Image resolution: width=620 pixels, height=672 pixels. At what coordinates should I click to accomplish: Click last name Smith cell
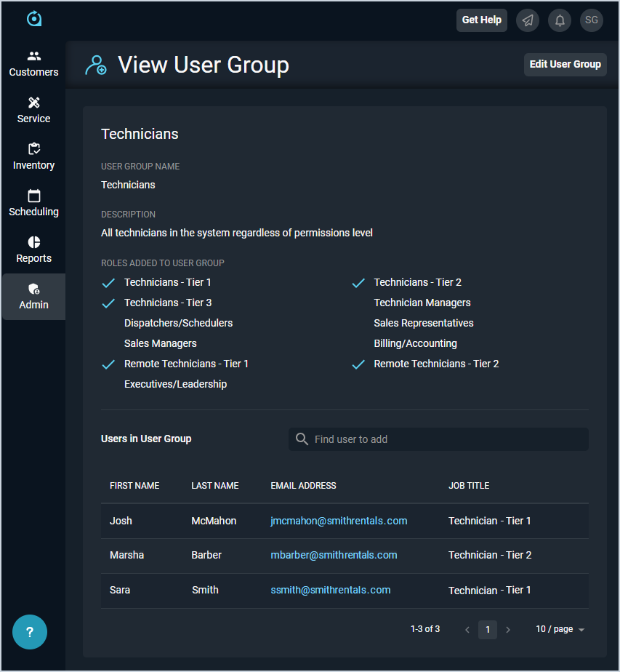205,590
